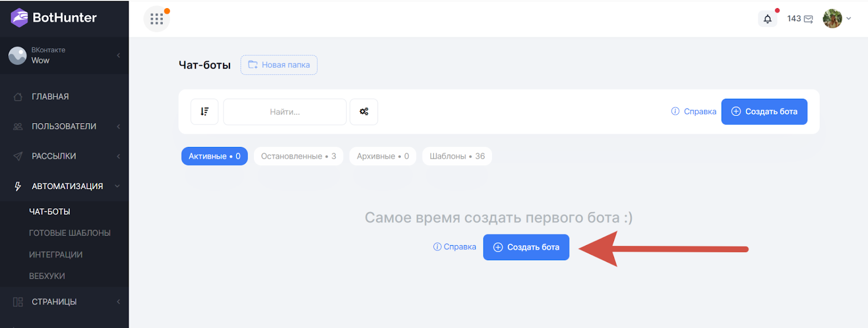Open the apps grid menu icon
Screen dimensions: 868x328
[156, 19]
